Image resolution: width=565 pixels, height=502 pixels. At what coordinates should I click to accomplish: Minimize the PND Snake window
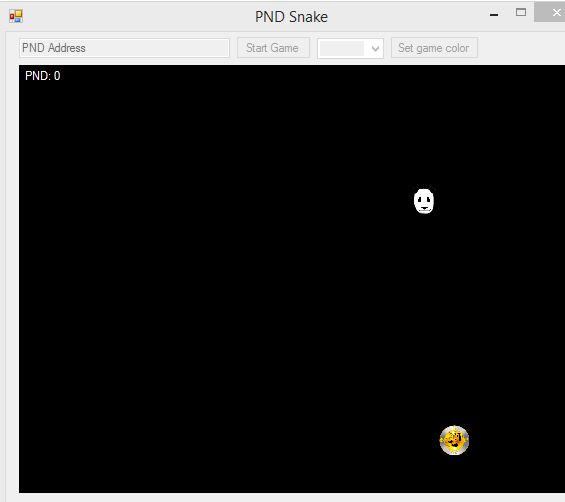tap(494, 15)
